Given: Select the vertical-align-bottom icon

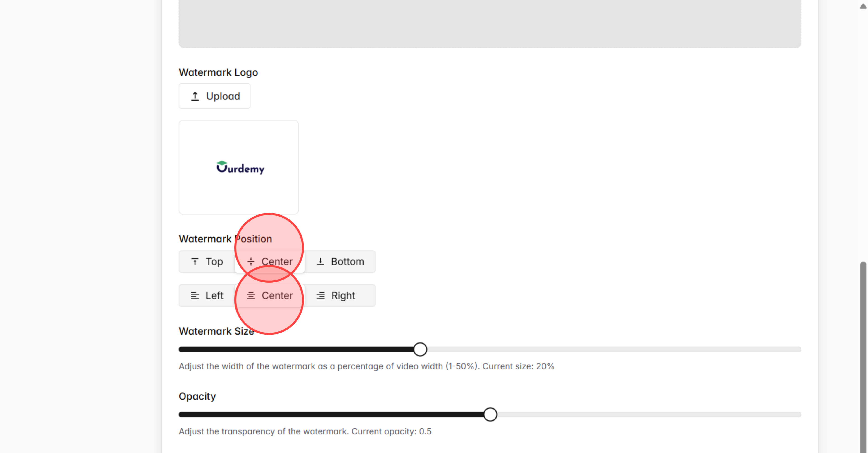Looking at the screenshot, I should [x=321, y=261].
